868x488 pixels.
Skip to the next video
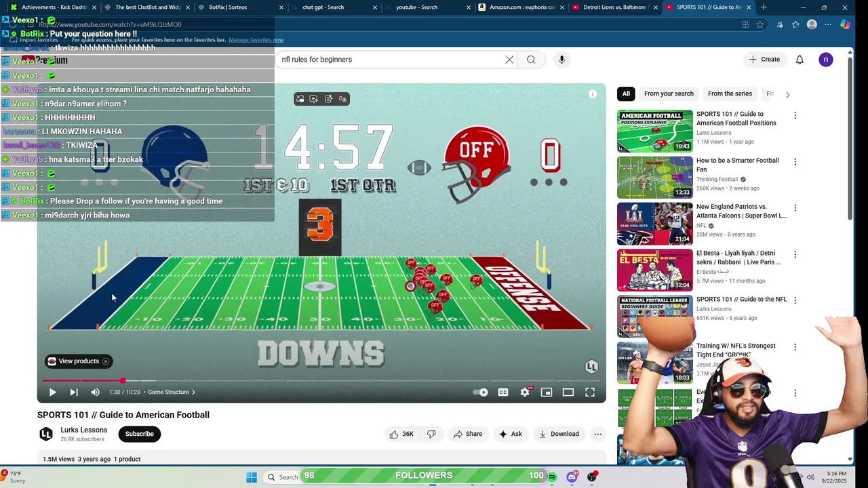74,392
